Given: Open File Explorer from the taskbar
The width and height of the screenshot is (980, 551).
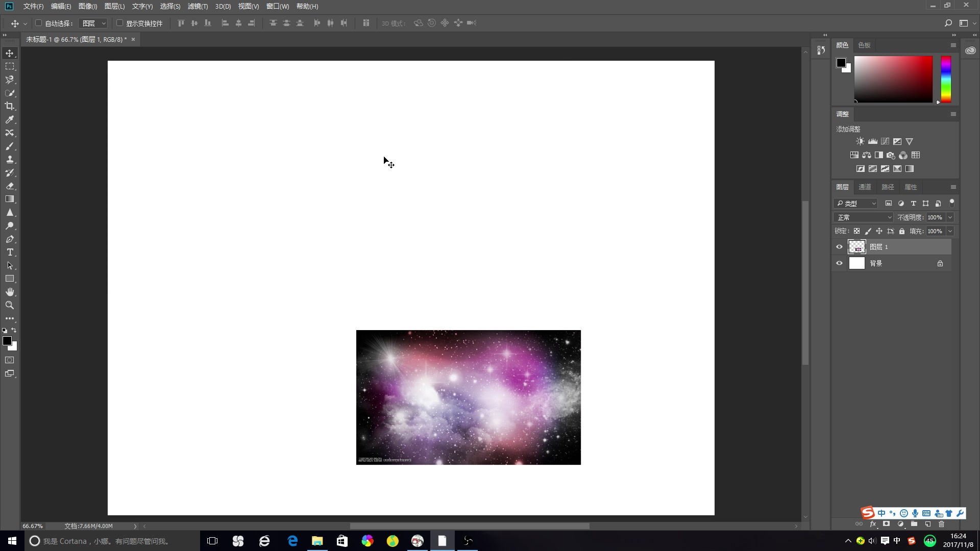Looking at the screenshot, I should pos(317,541).
